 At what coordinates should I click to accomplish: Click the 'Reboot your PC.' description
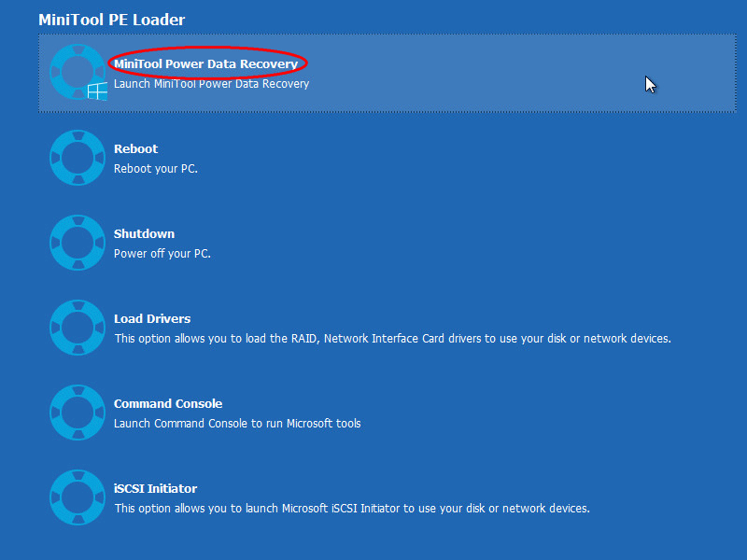coord(156,169)
